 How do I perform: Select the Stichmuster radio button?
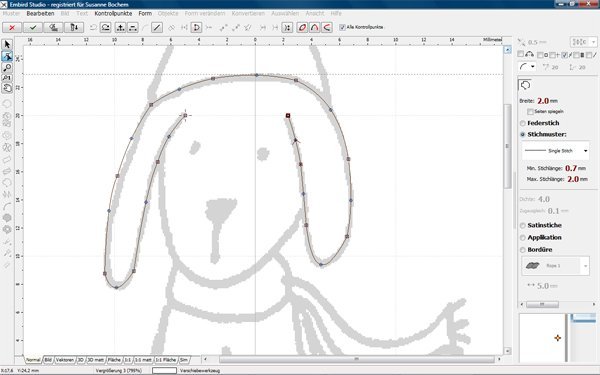coord(523,135)
